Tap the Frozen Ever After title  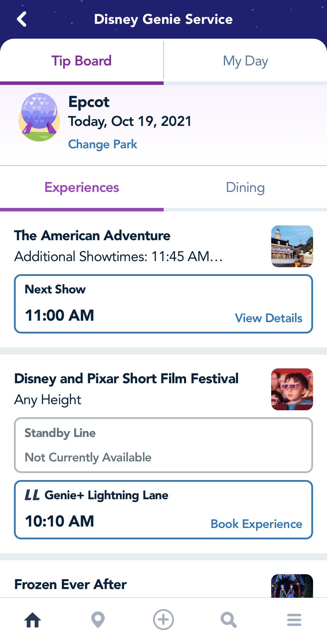pyautogui.click(x=71, y=584)
